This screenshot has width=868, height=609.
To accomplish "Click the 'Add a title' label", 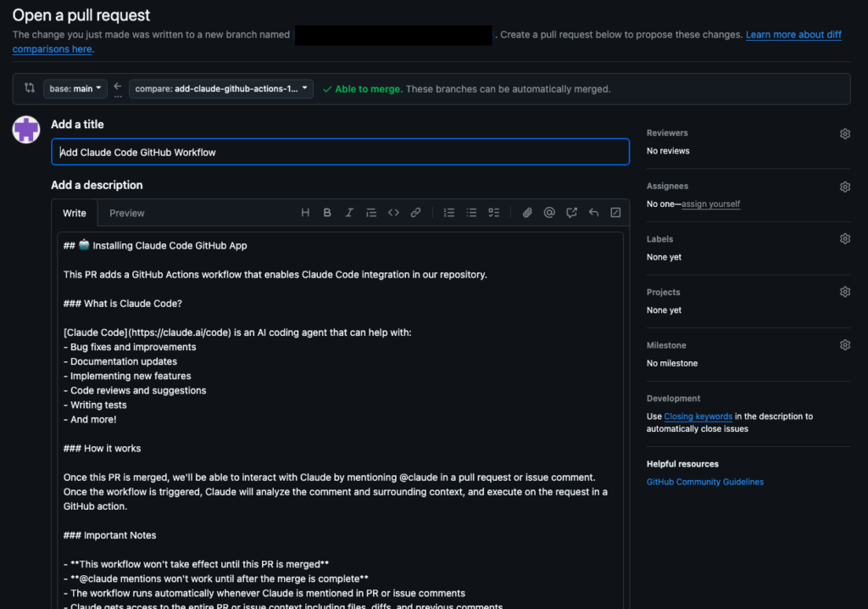I will pyautogui.click(x=77, y=125).
